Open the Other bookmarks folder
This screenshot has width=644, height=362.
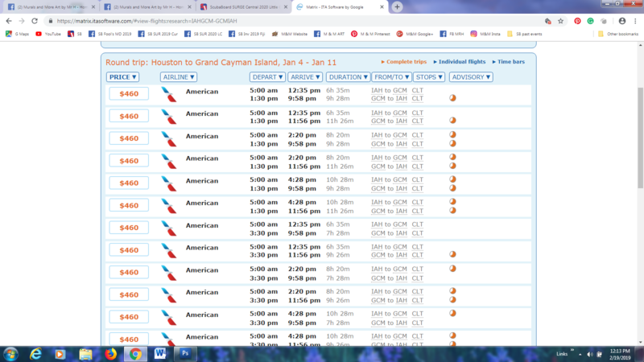click(x=618, y=34)
